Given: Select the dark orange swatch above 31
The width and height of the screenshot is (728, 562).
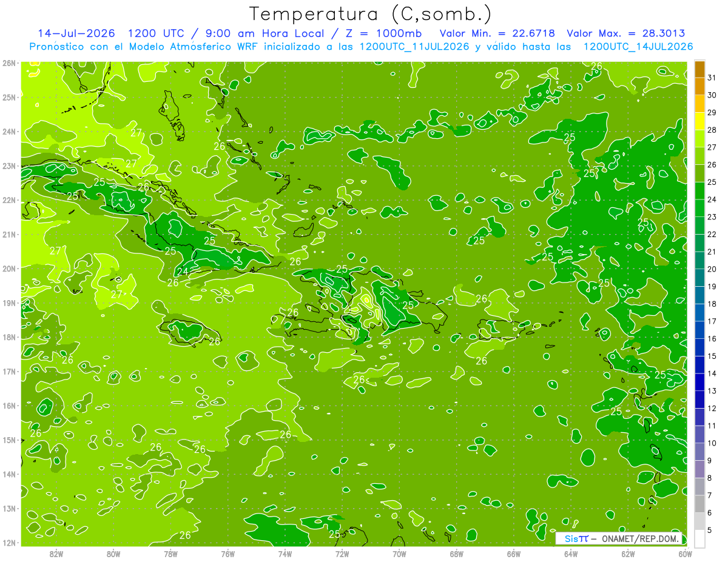Looking at the screenshot, I should 699,69.
